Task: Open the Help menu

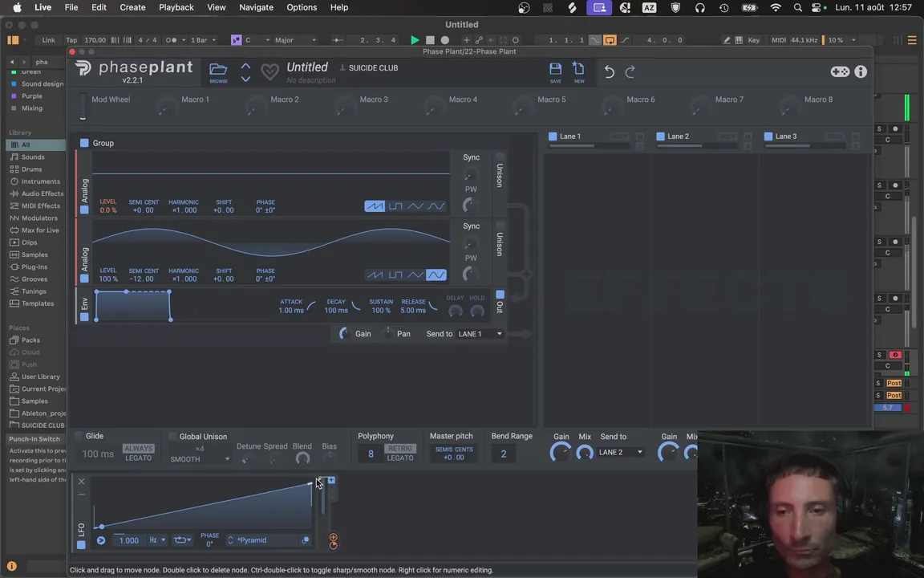Action: [338, 8]
